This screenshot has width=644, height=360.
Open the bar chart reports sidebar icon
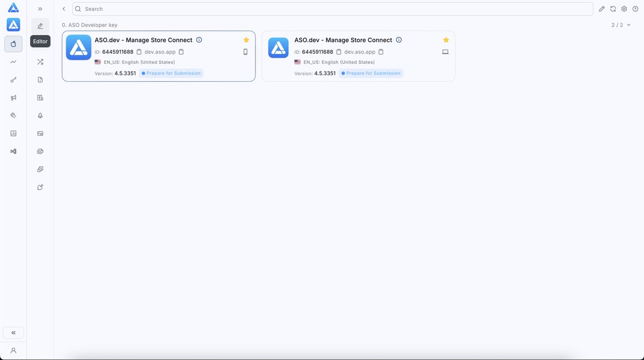click(x=13, y=133)
